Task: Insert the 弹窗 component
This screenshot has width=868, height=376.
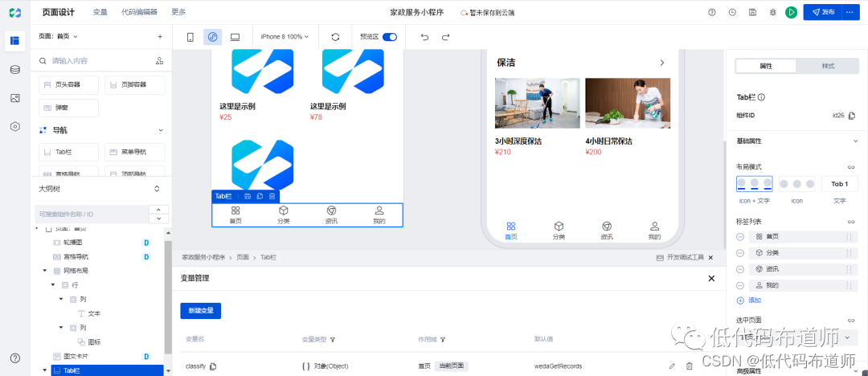Action: (68, 108)
